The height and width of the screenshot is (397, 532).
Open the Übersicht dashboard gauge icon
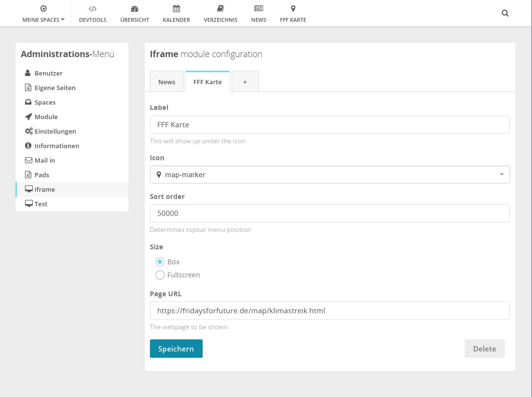135,9
